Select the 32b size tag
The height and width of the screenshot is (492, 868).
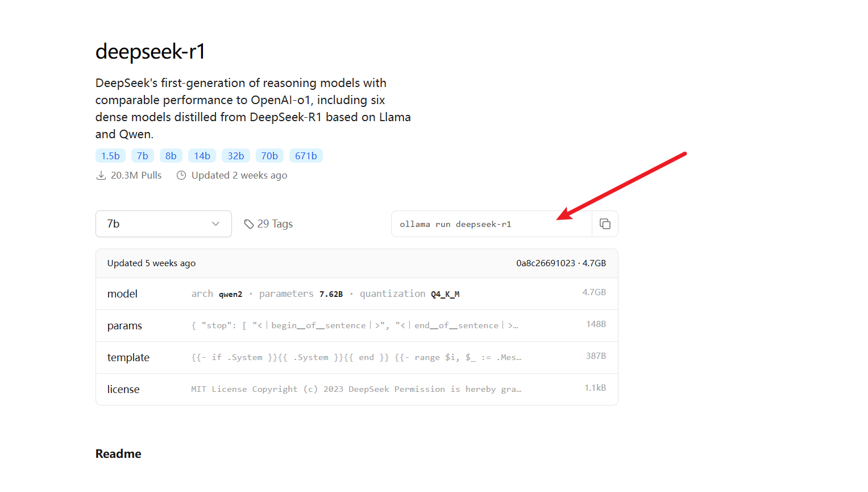point(236,156)
